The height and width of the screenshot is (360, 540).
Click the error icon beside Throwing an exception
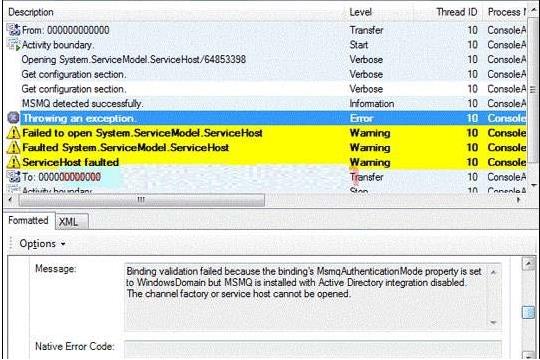click(13, 118)
